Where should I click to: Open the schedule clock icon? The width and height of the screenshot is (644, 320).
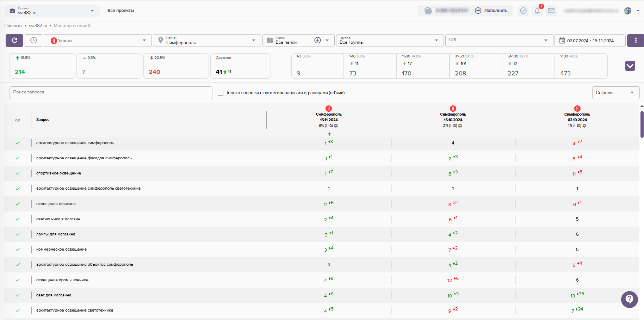coord(33,41)
